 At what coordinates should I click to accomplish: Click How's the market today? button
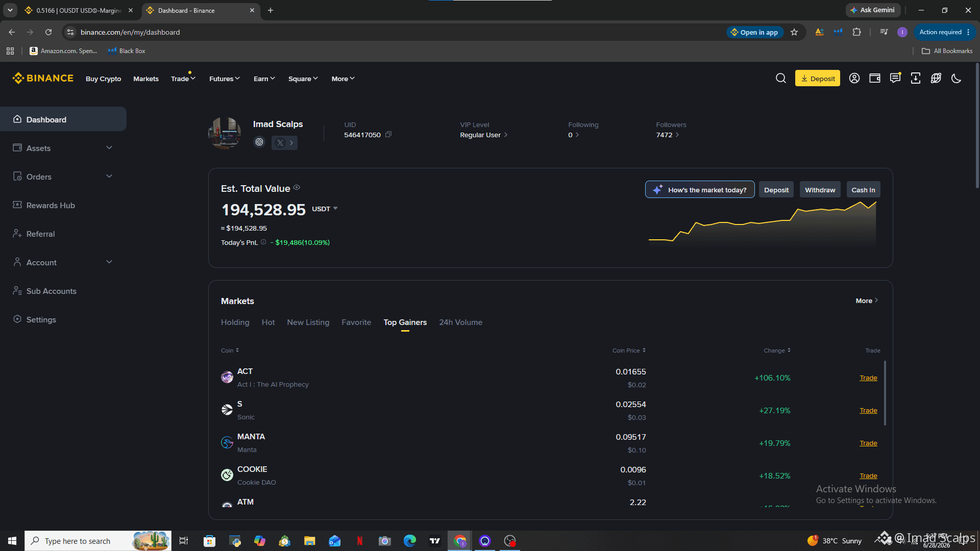pyautogui.click(x=700, y=189)
